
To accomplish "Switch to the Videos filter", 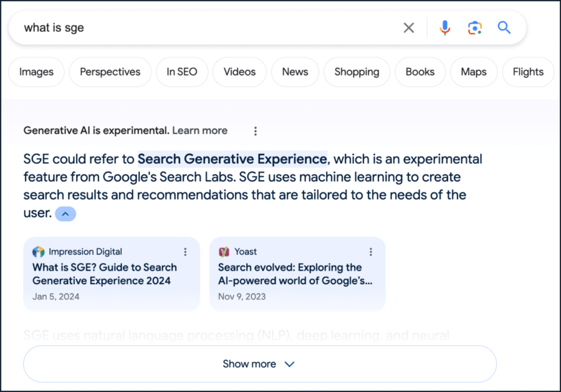I will point(240,72).
